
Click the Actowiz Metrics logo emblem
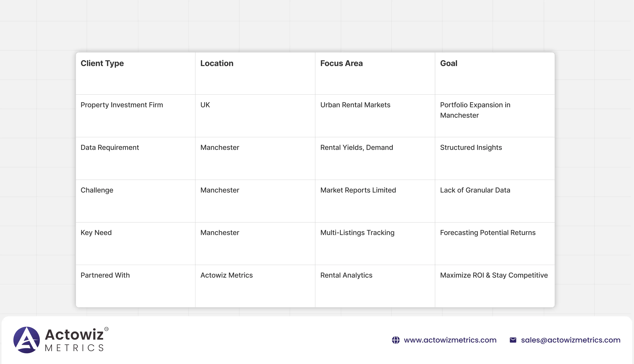point(27,340)
